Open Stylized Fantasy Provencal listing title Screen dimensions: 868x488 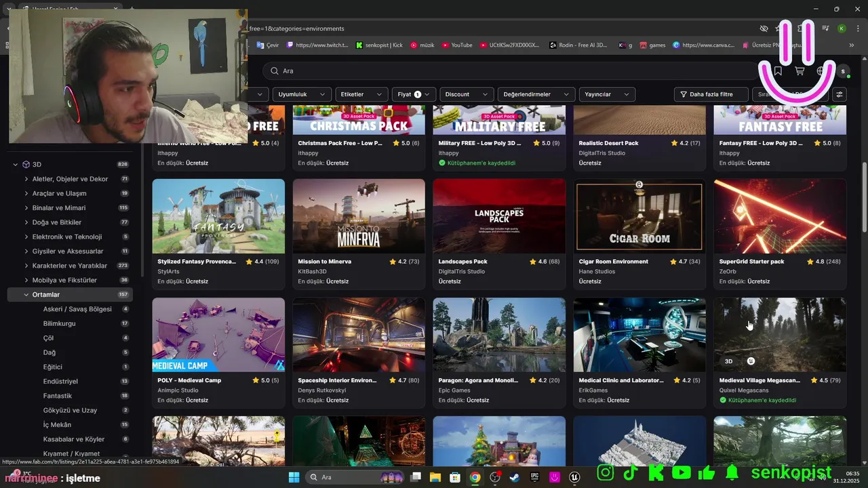[197, 262]
